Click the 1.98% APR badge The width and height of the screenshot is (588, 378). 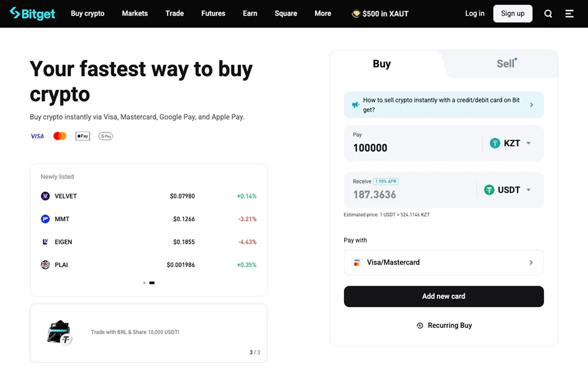[385, 181]
